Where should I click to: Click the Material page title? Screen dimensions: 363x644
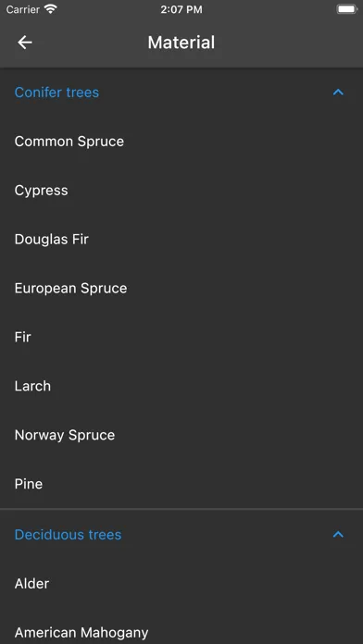[x=181, y=43]
